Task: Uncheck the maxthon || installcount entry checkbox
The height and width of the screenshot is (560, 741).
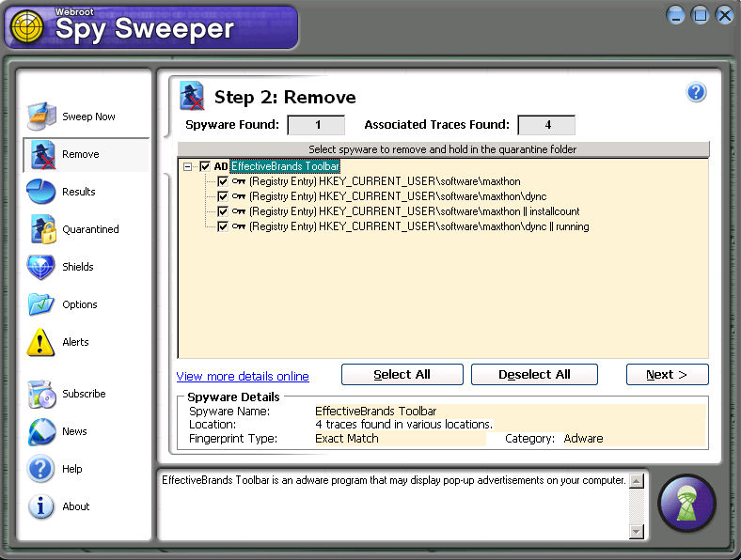Action: [x=223, y=211]
